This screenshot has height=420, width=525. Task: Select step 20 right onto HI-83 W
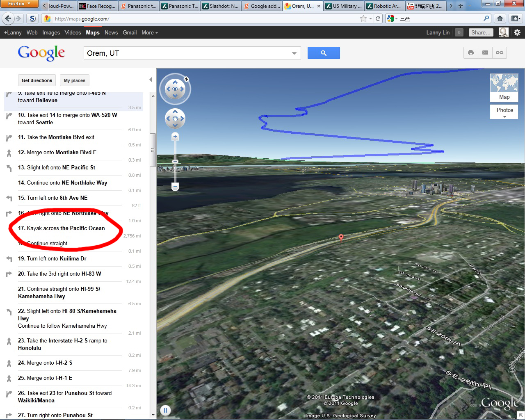coord(59,274)
